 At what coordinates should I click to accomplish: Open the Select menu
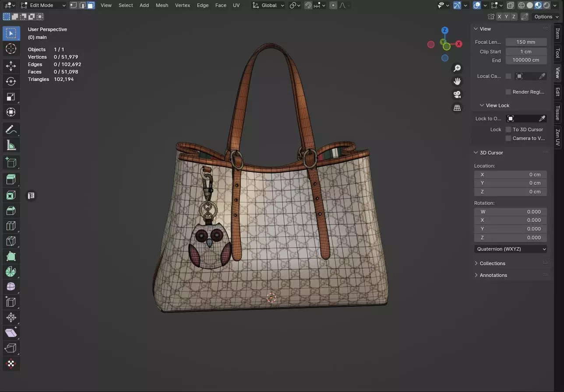click(126, 5)
